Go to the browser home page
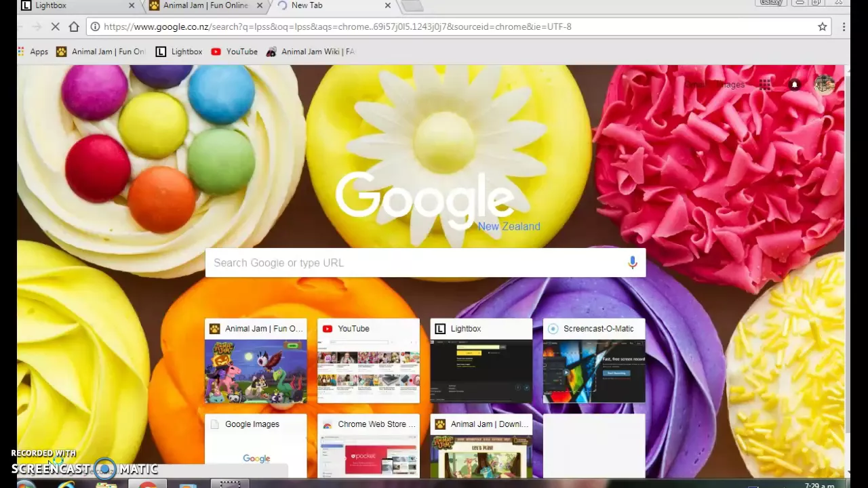The width and height of the screenshot is (868, 488). (x=74, y=27)
